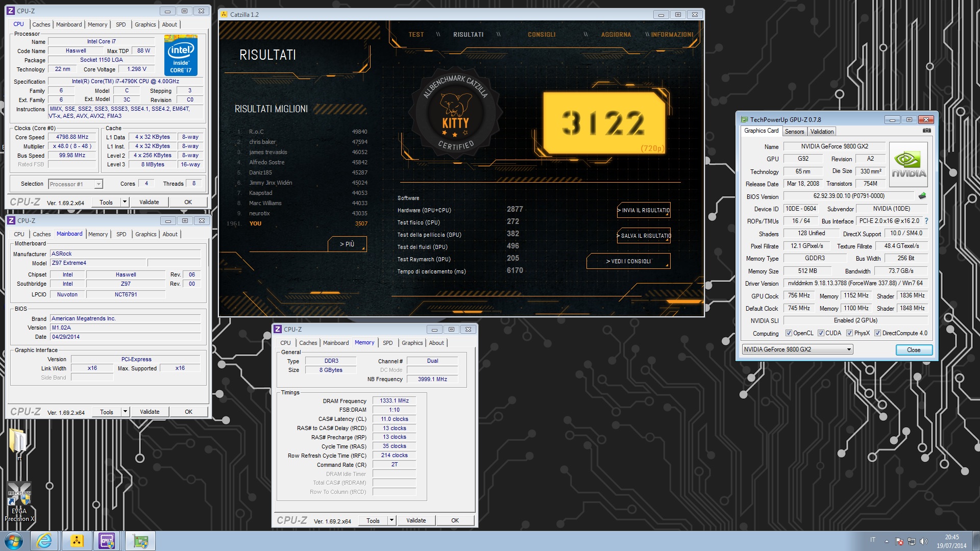980x551 pixels.
Task: Click the purple CPU-Z taskbar icon
Action: [107, 541]
